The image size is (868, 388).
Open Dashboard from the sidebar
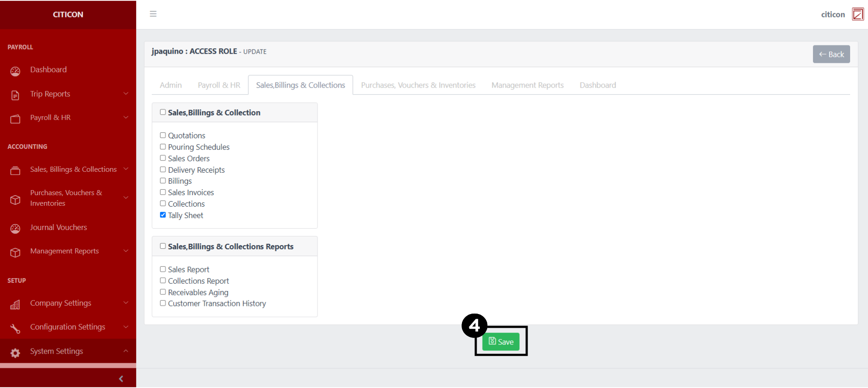48,70
